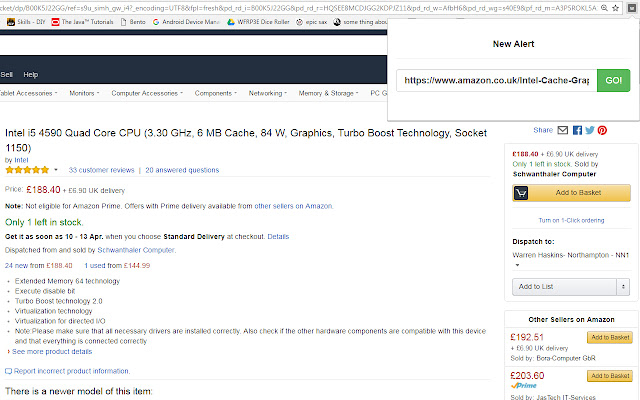Image resolution: width=640 pixels, height=400 pixels.
Task: Click 'Sold by: Bora-Computer GbR' text
Action: point(553,358)
